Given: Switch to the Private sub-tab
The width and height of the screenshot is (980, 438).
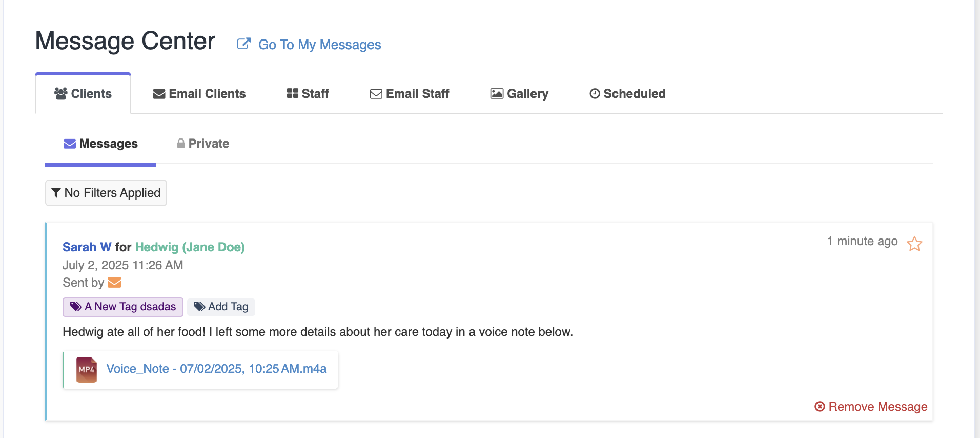Looking at the screenshot, I should pyautogui.click(x=203, y=144).
